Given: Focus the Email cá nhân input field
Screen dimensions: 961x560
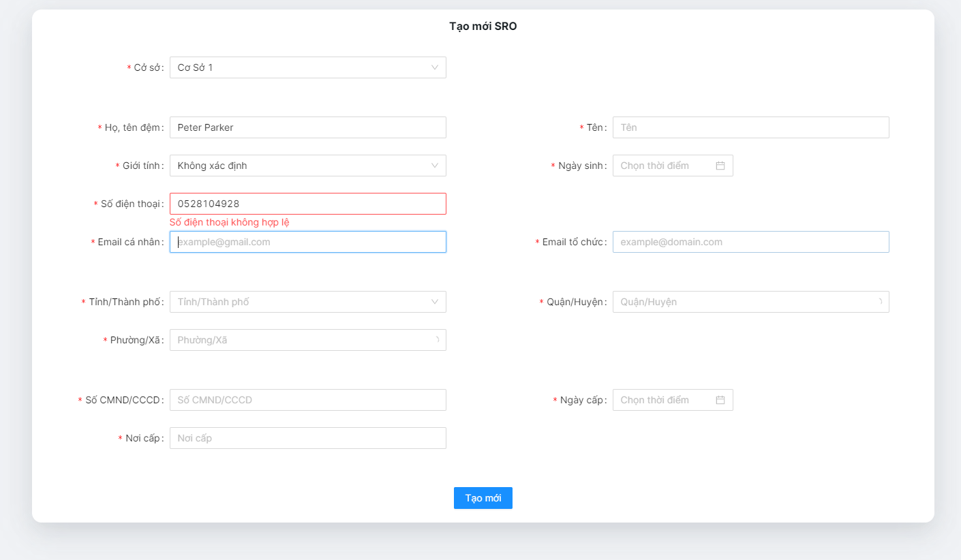Looking at the screenshot, I should pyautogui.click(x=307, y=242).
